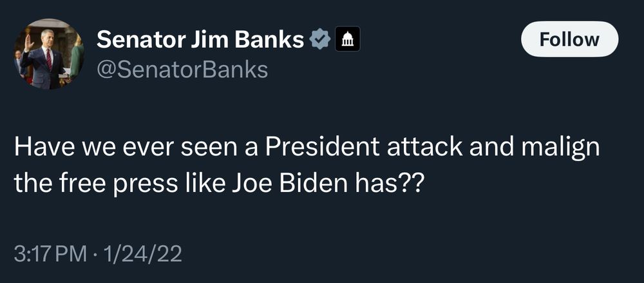The height and width of the screenshot is (283, 644).
Task: Open the @SenatorBanks handle link
Action: coord(182,70)
